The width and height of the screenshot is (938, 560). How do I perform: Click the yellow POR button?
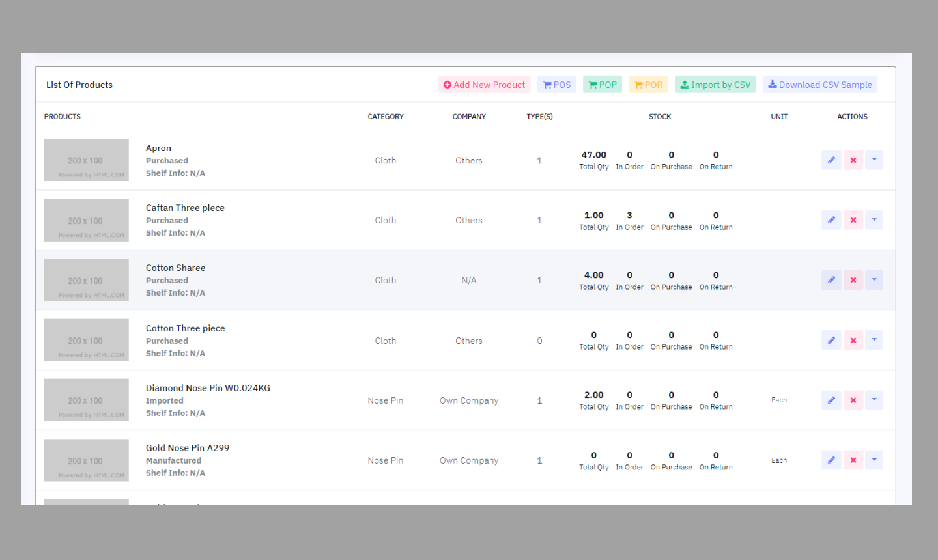(648, 85)
